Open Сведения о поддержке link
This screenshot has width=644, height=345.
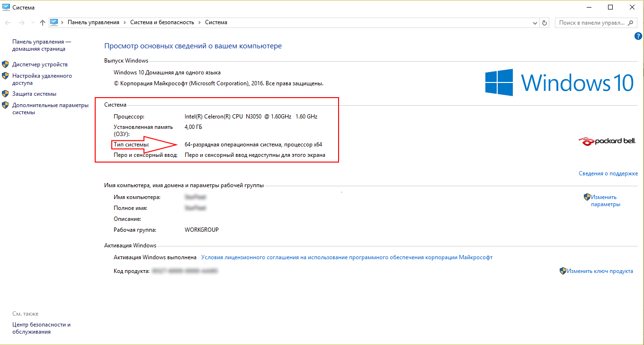click(608, 173)
